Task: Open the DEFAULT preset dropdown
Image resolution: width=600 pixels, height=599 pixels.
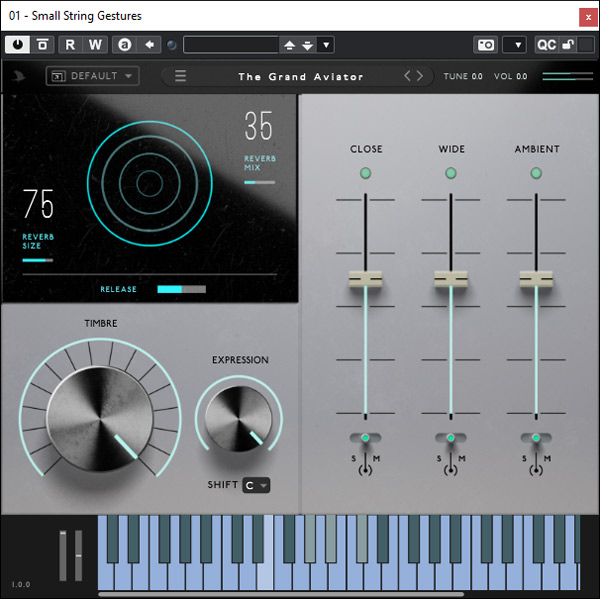Action: [92, 76]
